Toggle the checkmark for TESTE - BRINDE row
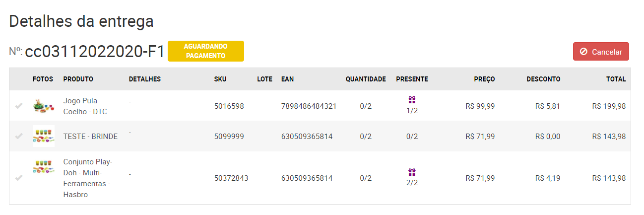The height and width of the screenshot is (215, 644). 19,136
